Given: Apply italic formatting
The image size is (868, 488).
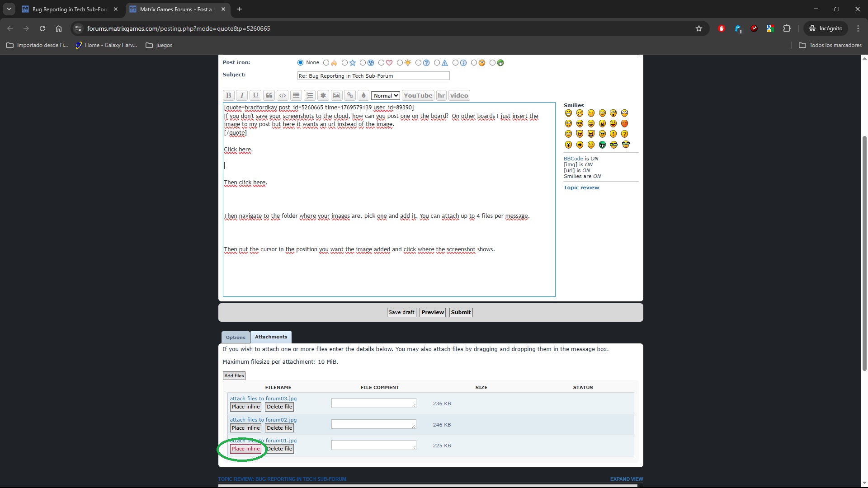Looking at the screenshot, I should click(242, 95).
